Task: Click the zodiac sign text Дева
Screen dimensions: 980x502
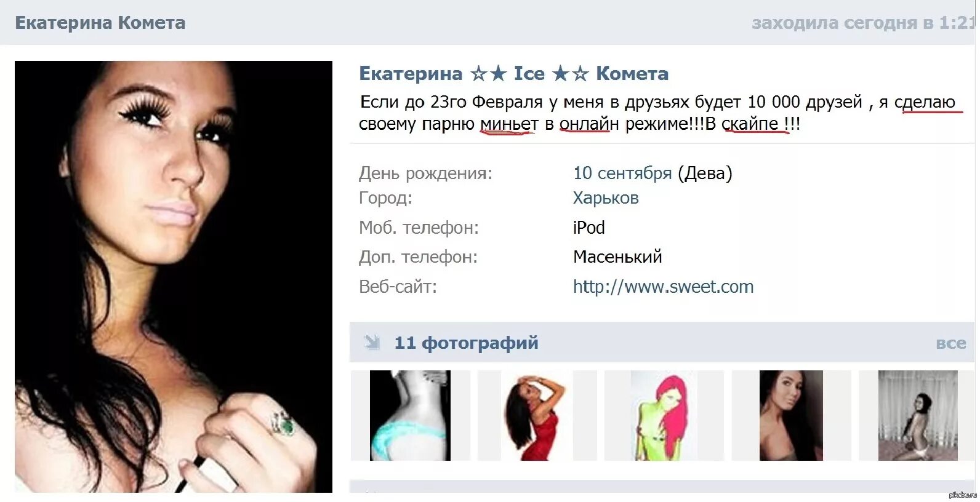Action: click(705, 173)
